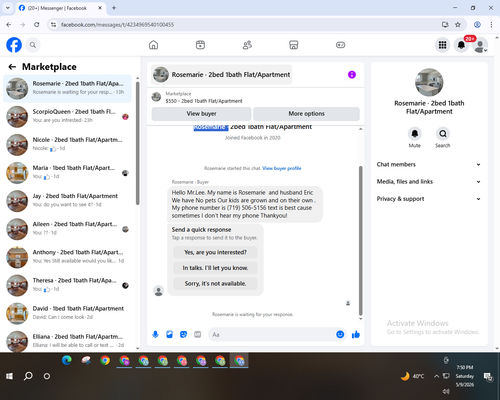Send quick response 'Yes, are you interested?'

point(215,252)
